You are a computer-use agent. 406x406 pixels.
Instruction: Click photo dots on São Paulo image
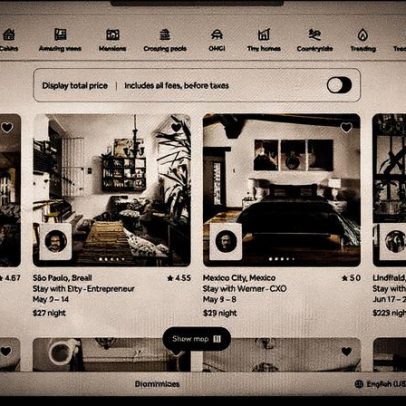pyautogui.click(x=112, y=259)
